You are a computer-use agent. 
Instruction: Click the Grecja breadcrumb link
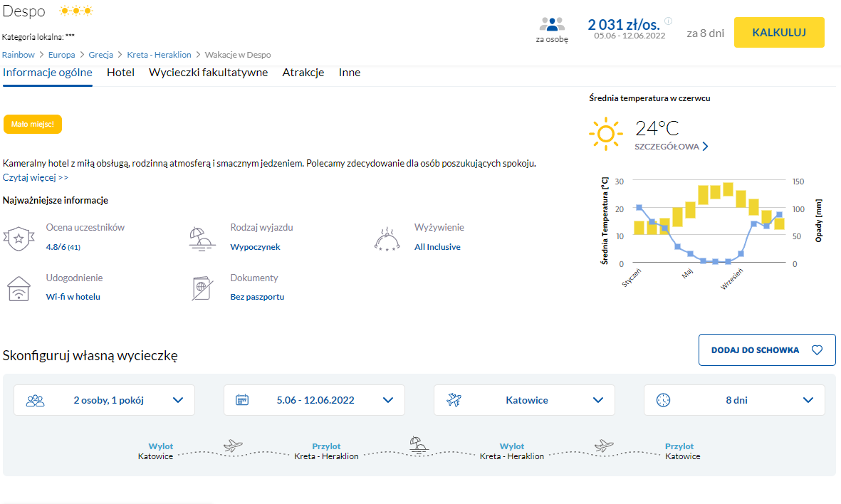101,55
